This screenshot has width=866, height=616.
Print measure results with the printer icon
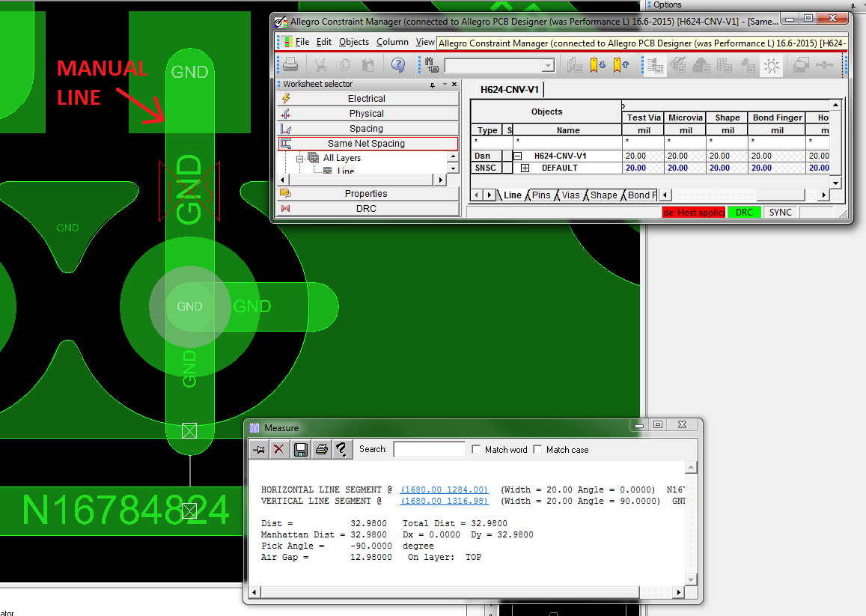321,449
